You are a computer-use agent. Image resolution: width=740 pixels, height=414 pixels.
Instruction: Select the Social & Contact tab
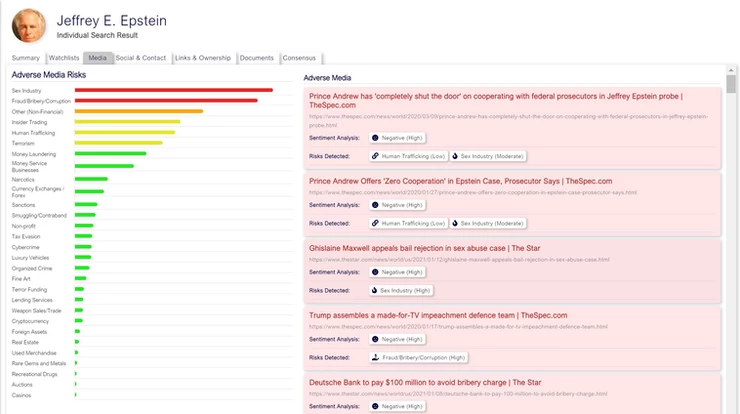[141, 58]
